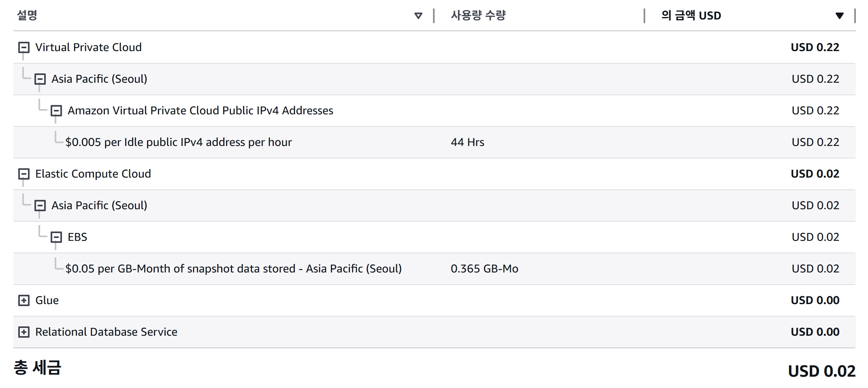Click the 총 세금 label
868x388 pixels.
coord(37,368)
